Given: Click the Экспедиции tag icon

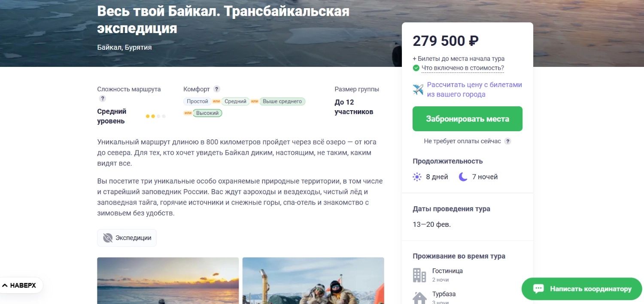Looking at the screenshot, I should pyautogui.click(x=108, y=238).
